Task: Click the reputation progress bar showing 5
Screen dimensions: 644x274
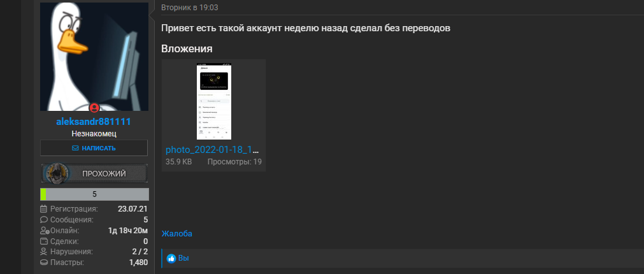Action: click(94, 194)
